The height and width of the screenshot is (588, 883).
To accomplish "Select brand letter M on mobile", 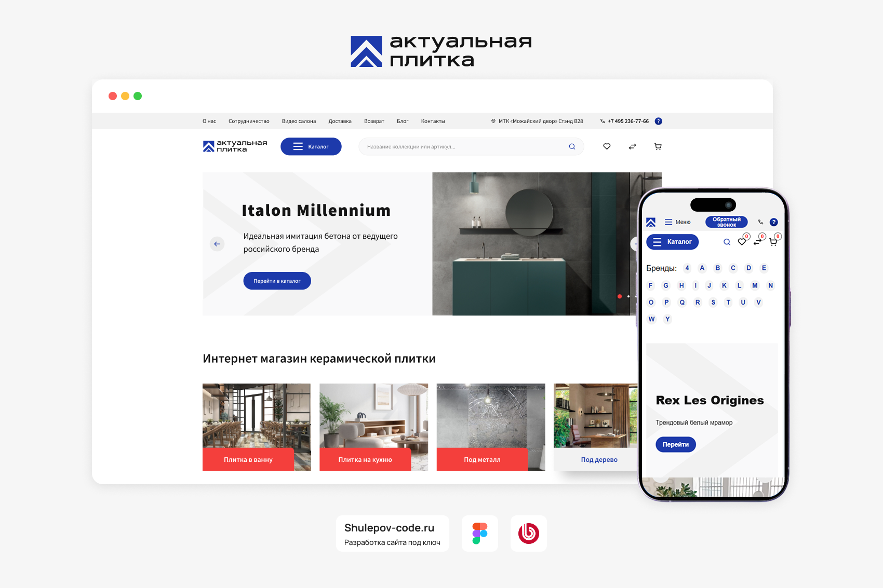I will [x=755, y=285].
